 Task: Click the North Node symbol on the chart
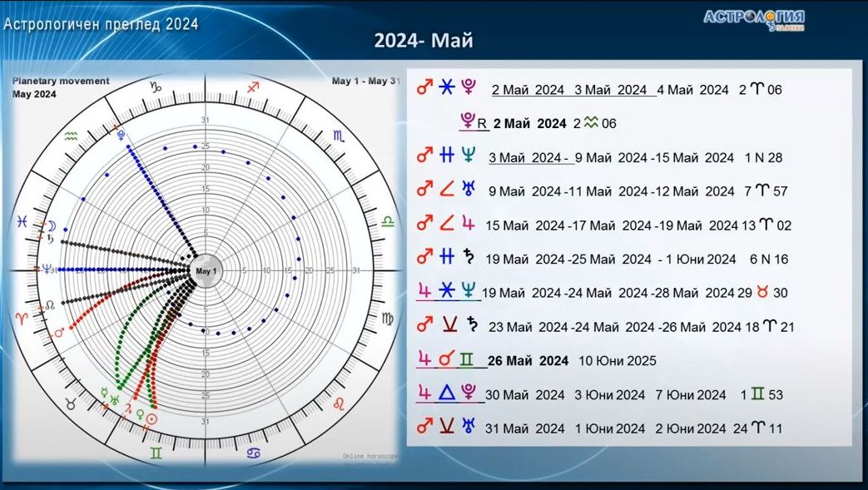pyautogui.click(x=50, y=305)
